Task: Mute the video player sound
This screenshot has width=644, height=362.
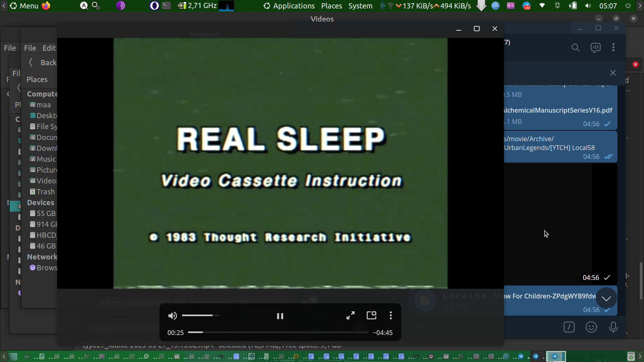Action: coord(172,316)
